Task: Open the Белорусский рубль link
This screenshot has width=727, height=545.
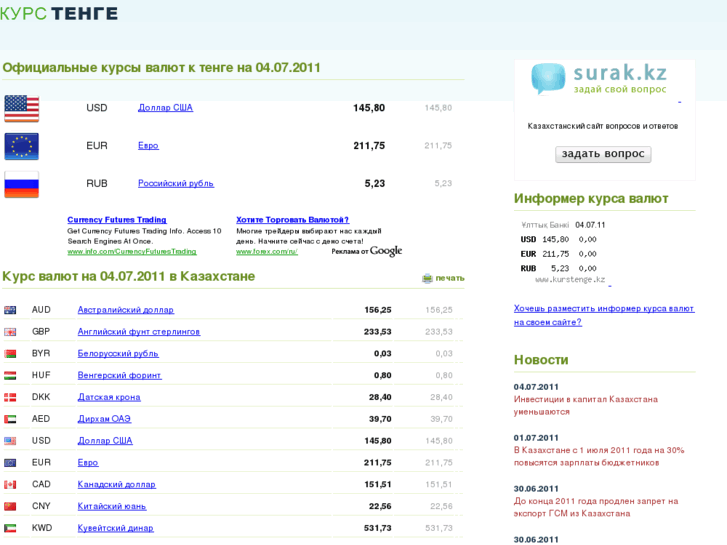Action: click(118, 353)
